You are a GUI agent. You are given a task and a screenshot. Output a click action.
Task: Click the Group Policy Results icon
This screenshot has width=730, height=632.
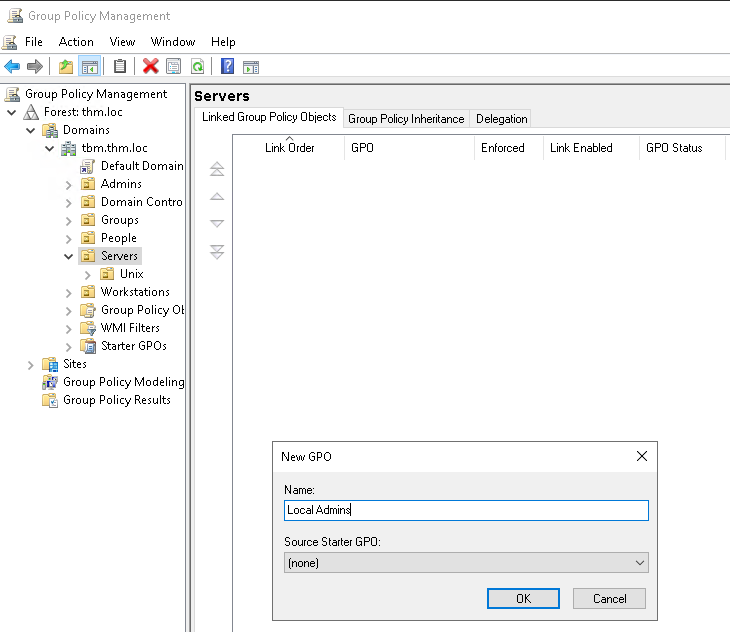point(50,400)
